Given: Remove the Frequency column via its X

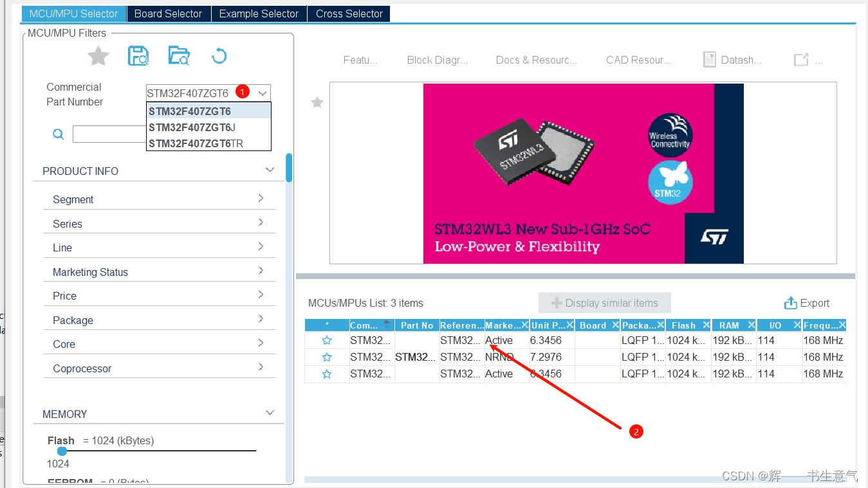Looking at the screenshot, I should coord(842,325).
